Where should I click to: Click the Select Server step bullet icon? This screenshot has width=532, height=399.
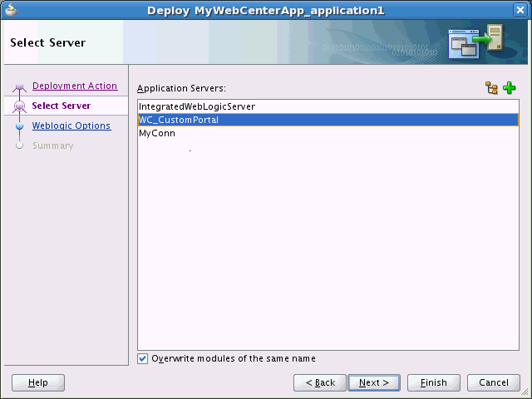[20, 106]
